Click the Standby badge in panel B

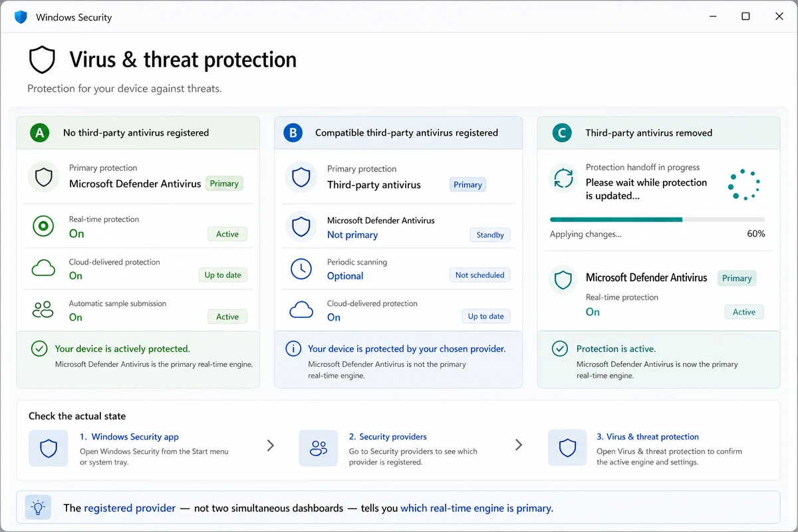(x=490, y=235)
